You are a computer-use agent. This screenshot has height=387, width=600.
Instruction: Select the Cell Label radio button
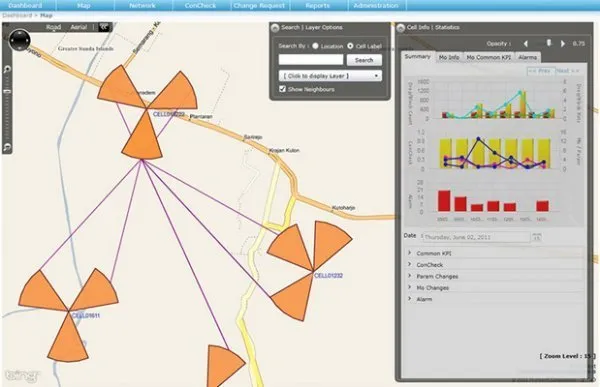(350, 46)
